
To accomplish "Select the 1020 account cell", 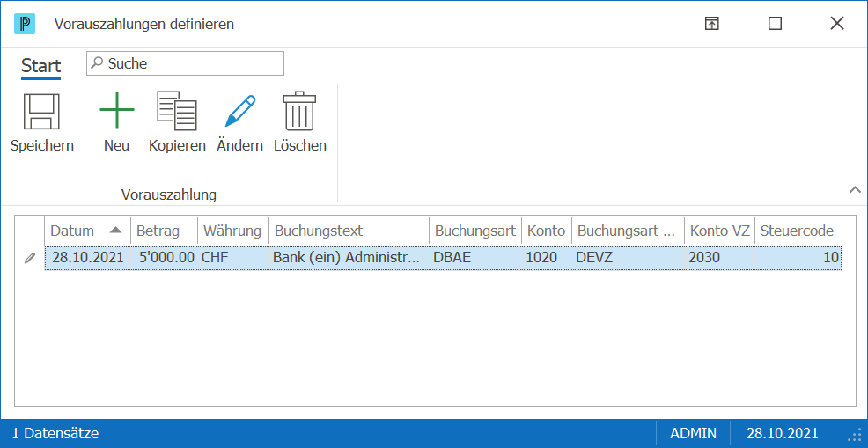I will click(x=547, y=258).
